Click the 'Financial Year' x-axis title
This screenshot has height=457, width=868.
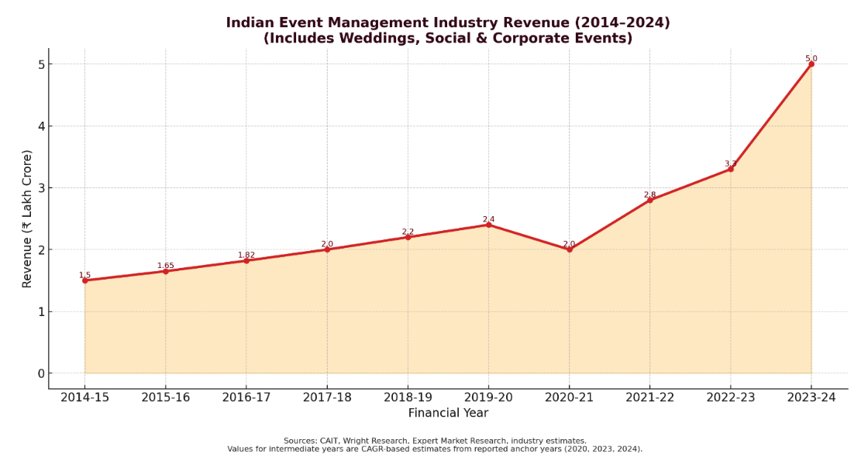[x=448, y=413]
